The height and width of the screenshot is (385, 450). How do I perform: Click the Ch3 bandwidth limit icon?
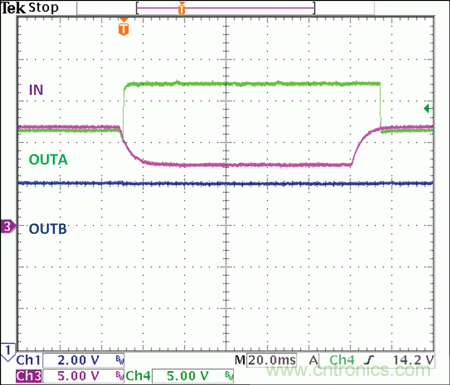pyautogui.click(x=119, y=376)
